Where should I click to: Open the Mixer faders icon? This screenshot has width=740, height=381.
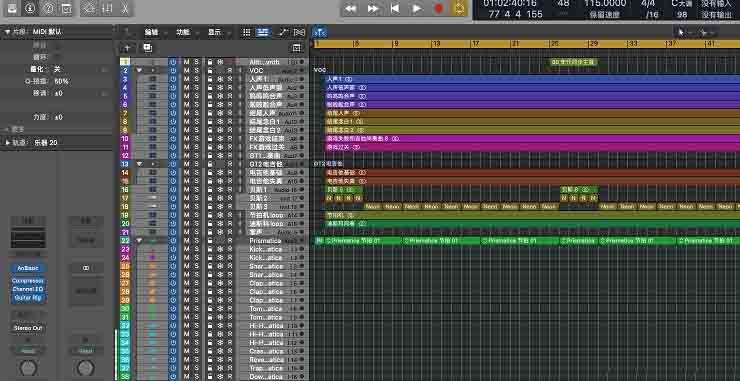pos(107,8)
